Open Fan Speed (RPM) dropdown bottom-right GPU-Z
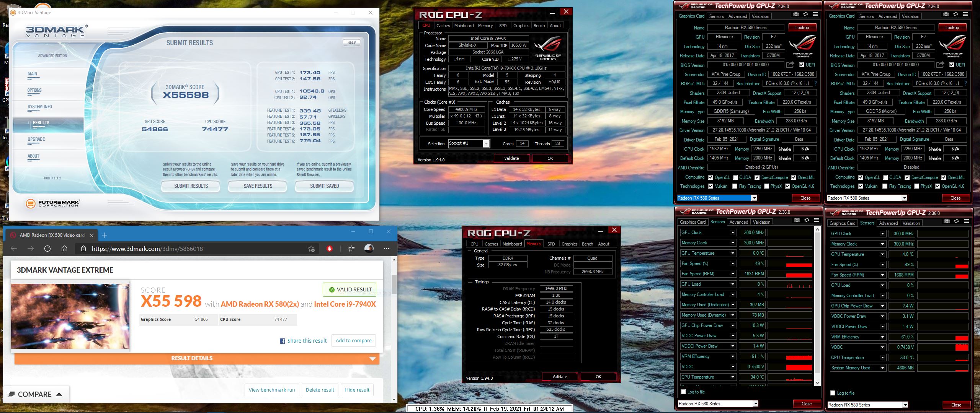 pos(882,275)
